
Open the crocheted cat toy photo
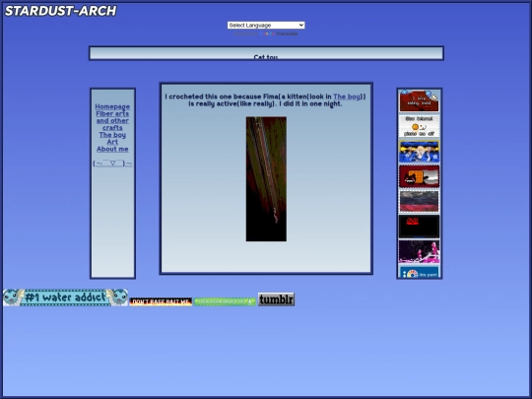[266, 179]
